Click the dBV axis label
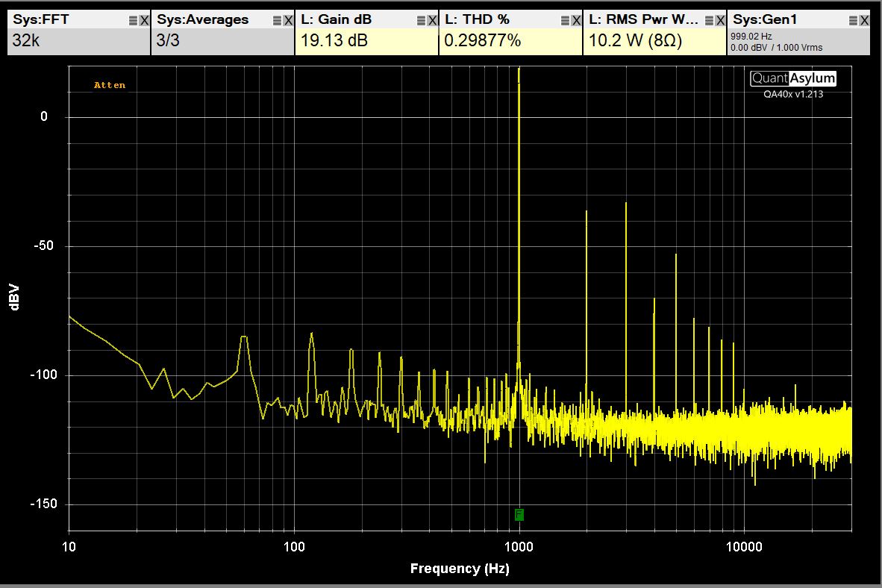Viewport: 882px width, 588px height. 15,297
